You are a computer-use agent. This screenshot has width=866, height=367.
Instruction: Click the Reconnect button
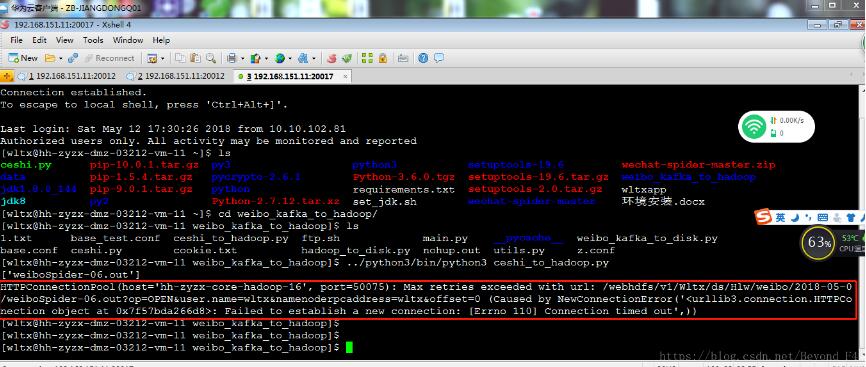click(109, 58)
